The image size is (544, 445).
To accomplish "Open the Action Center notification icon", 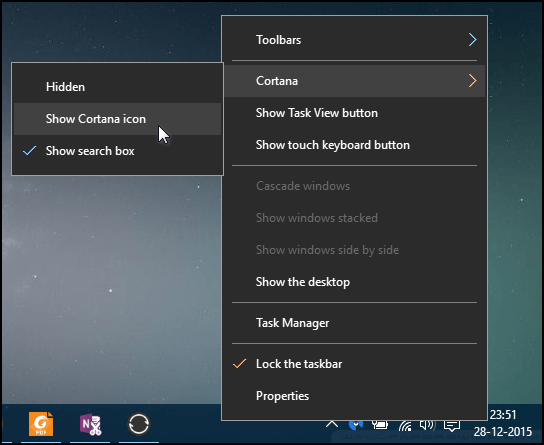I will (x=452, y=425).
